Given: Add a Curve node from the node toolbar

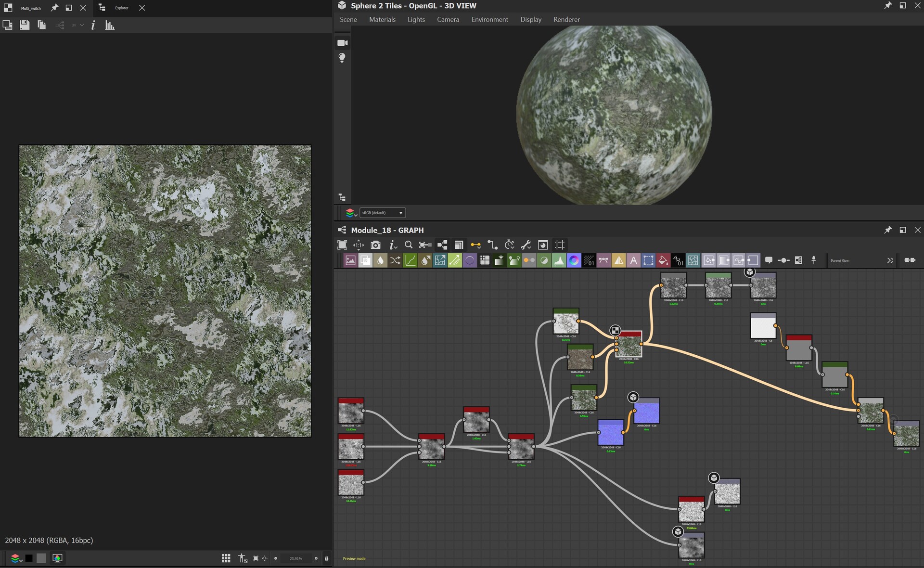Looking at the screenshot, I should (x=410, y=260).
